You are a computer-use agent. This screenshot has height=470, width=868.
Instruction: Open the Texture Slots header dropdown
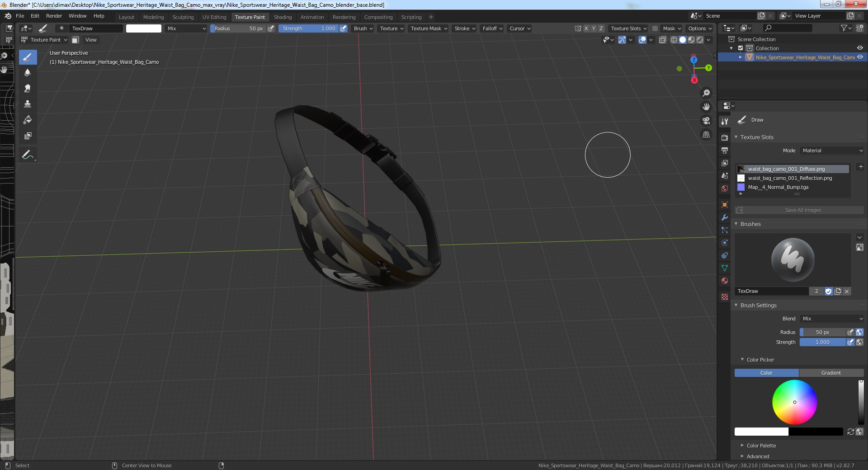pos(628,28)
